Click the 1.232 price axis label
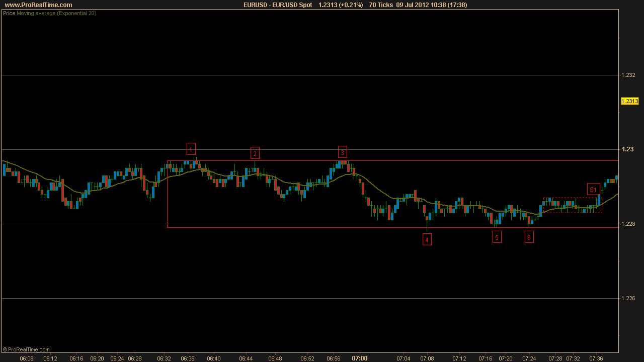 [x=628, y=75]
